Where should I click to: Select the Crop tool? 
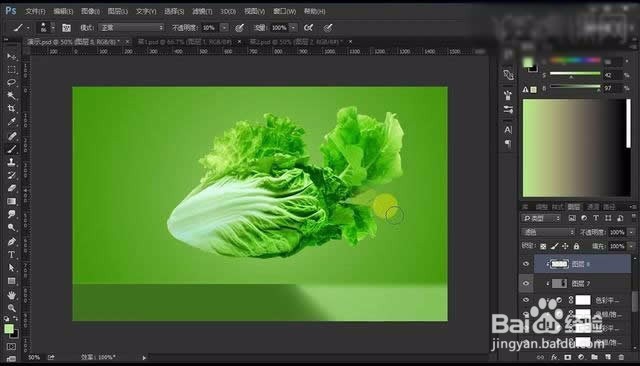pos(11,108)
